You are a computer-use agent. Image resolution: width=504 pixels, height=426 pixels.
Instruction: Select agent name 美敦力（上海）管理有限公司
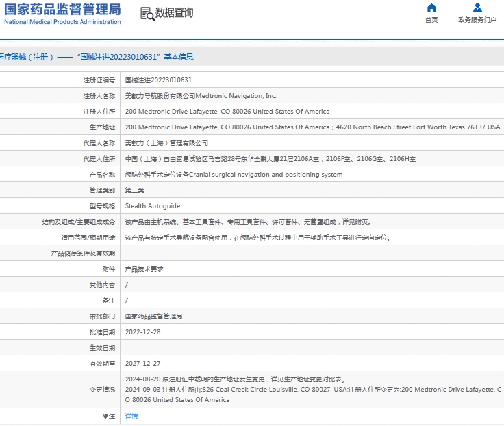click(x=166, y=143)
